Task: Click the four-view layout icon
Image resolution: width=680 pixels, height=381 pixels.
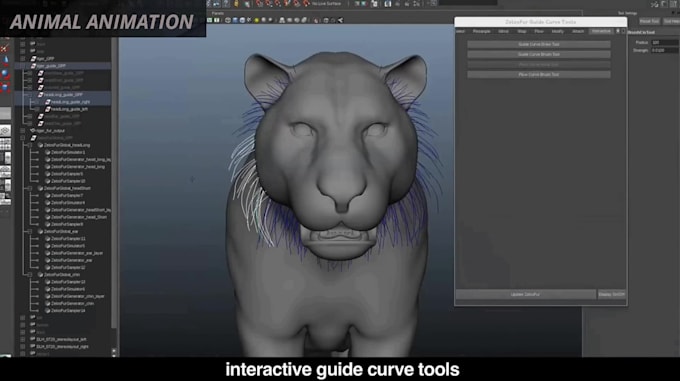Action: 5,144
